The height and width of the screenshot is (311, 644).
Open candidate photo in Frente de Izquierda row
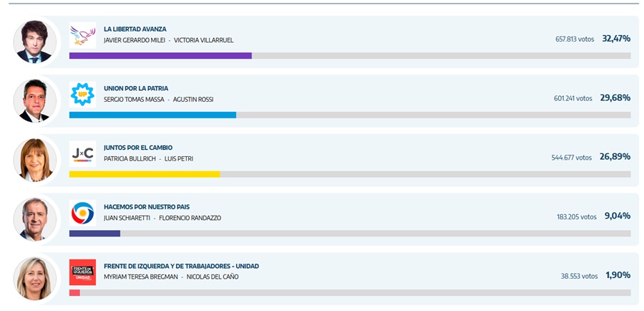tap(34, 278)
